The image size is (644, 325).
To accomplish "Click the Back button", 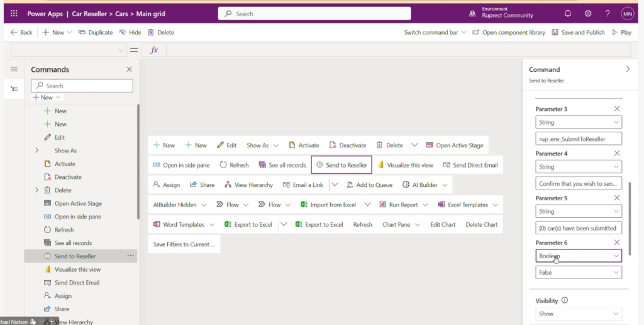I will coord(21,32).
